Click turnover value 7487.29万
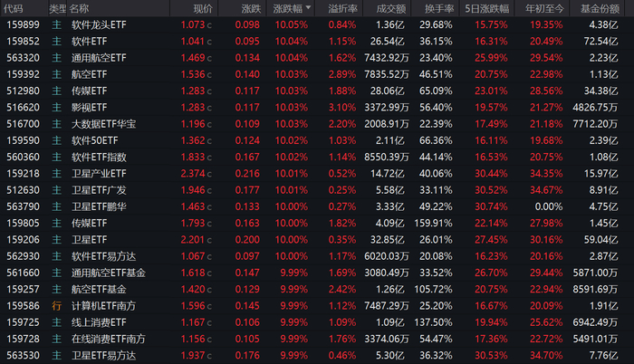The image size is (634, 364). [387, 306]
